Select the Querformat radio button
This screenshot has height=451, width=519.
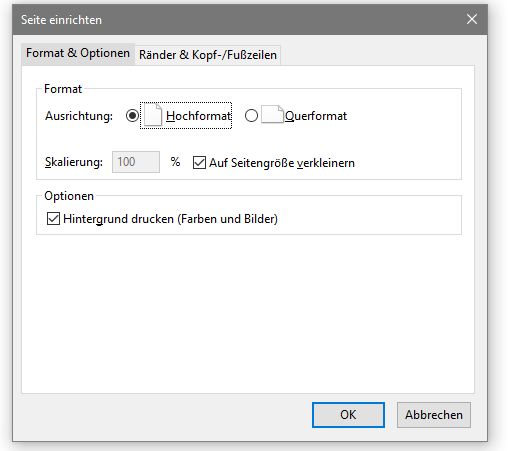[x=251, y=116]
